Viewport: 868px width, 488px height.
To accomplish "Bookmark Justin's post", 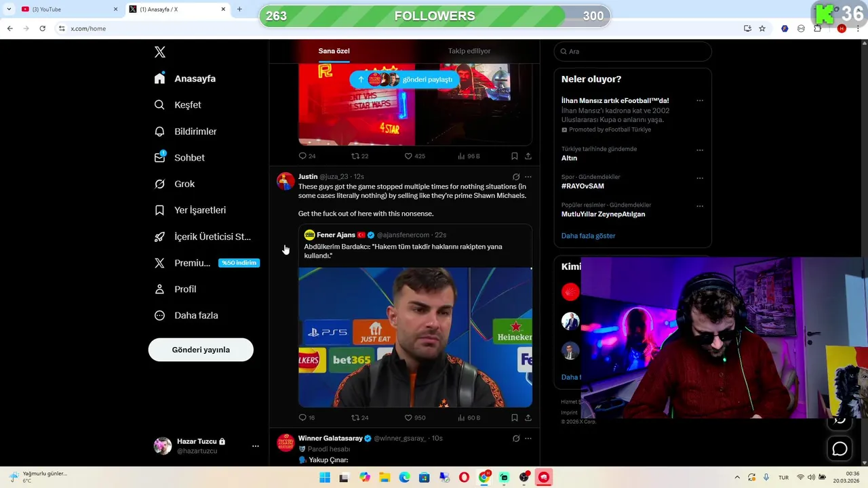I will [515, 418].
